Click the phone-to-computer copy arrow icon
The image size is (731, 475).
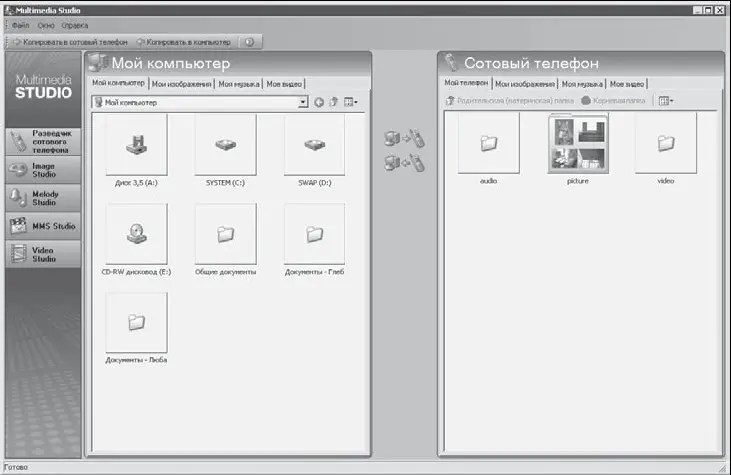coord(404,163)
